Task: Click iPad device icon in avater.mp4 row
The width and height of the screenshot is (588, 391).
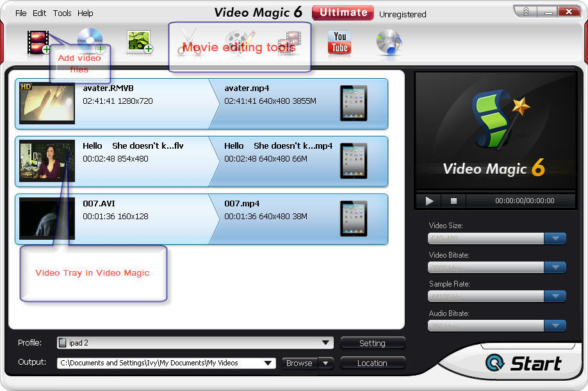Action: tap(354, 103)
